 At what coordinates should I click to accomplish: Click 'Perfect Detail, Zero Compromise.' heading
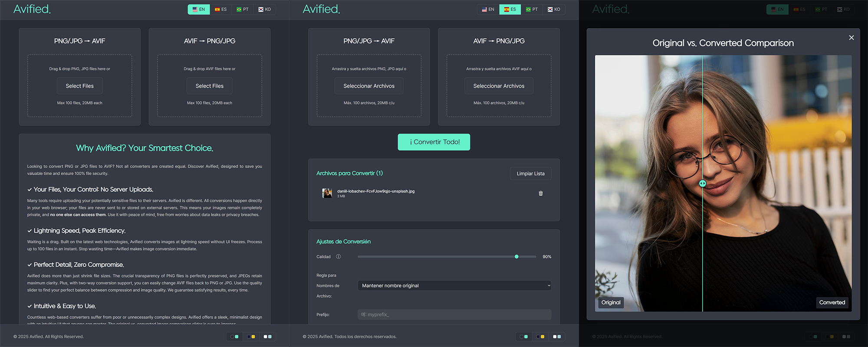coord(79,265)
